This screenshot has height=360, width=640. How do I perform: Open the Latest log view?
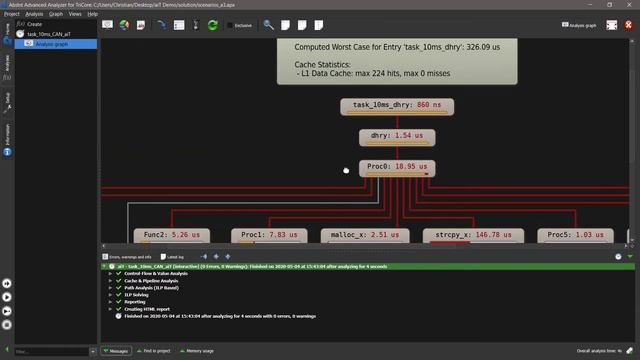click(x=172, y=257)
